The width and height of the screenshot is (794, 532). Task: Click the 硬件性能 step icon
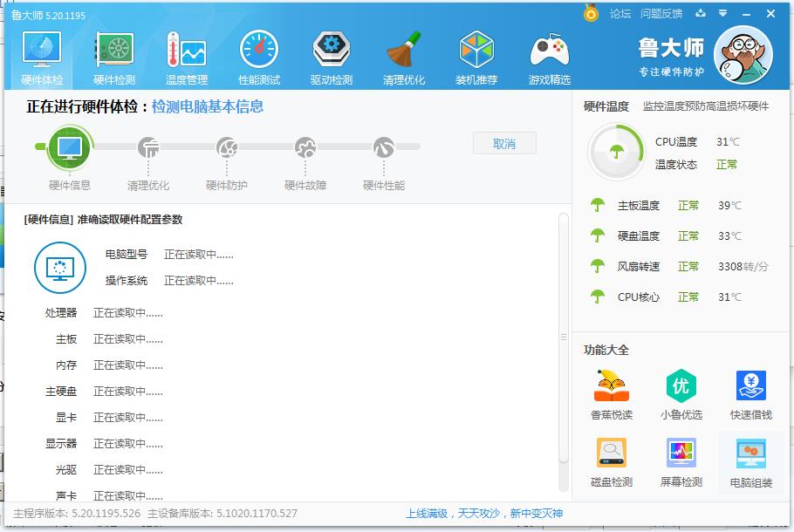[x=383, y=147]
